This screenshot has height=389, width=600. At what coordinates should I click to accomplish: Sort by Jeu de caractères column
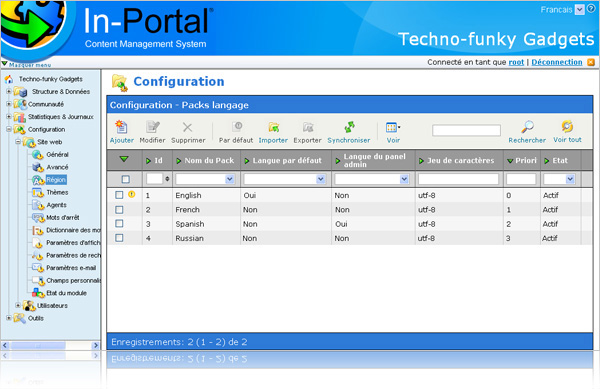(x=461, y=161)
